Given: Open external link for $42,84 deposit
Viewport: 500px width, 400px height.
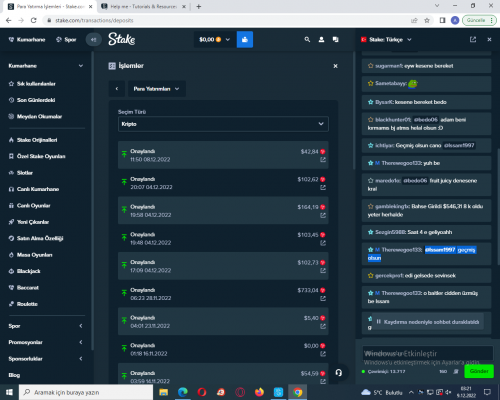Looking at the screenshot, I should 323,160.
